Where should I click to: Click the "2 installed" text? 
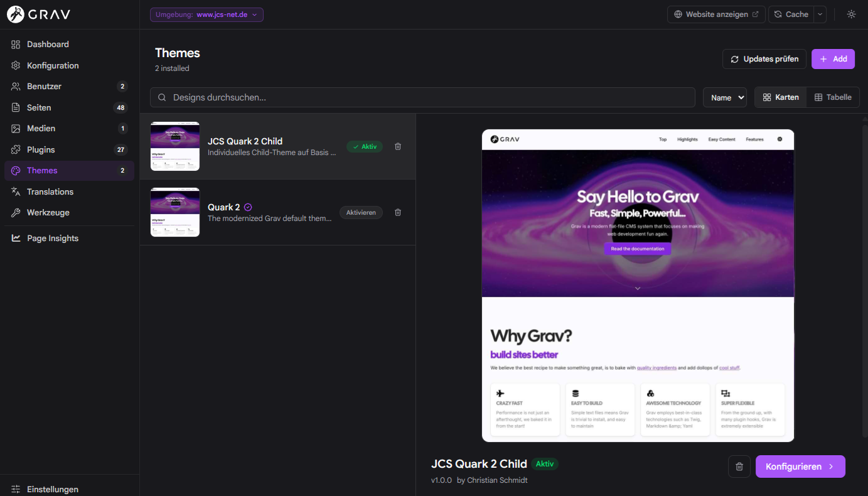[x=172, y=68]
